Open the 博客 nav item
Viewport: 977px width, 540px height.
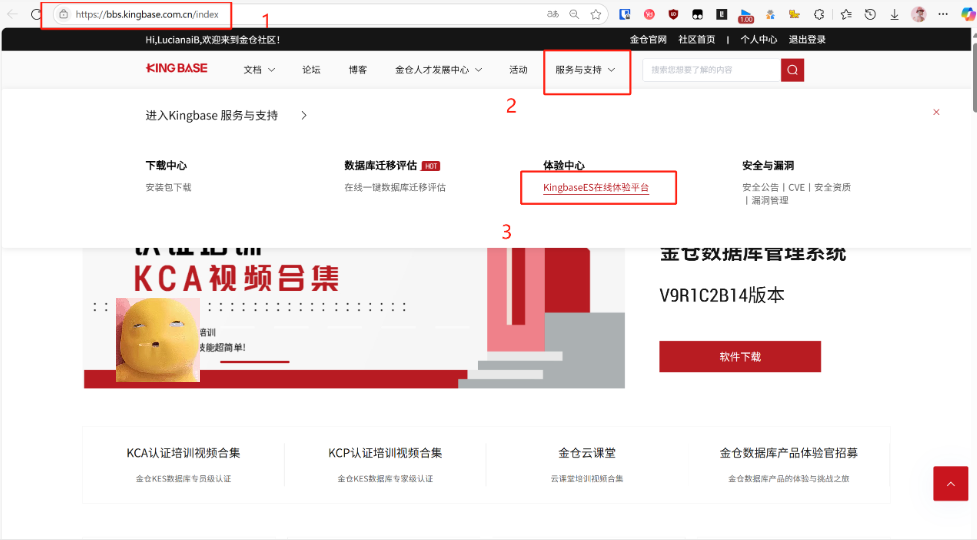[358, 70]
